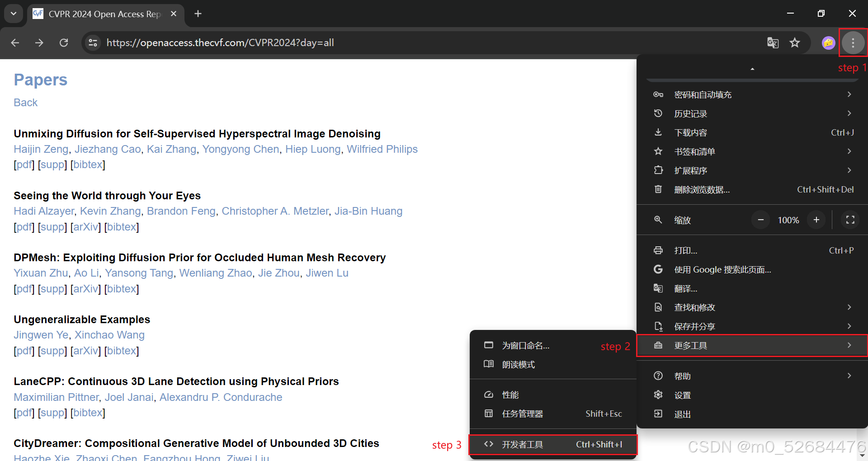The width and height of the screenshot is (868, 461).
Task: Open Ungeneralizable Examples paper title
Action: 82,320
